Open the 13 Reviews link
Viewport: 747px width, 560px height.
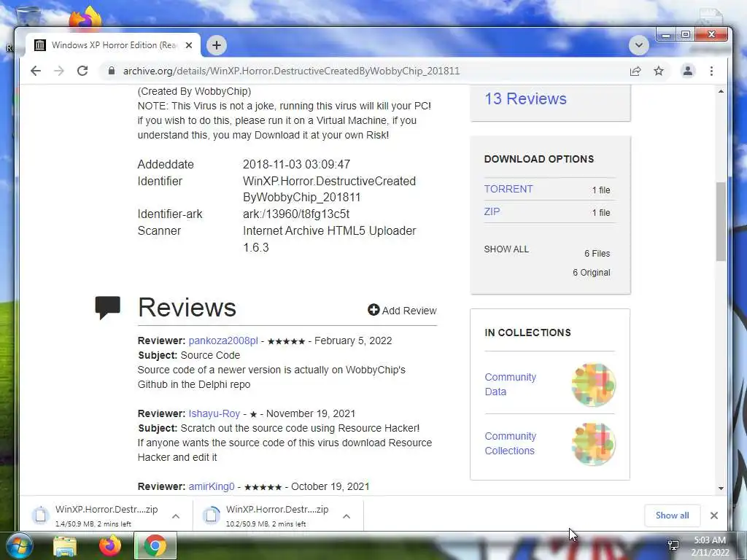pyautogui.click(x=525, y=98)
